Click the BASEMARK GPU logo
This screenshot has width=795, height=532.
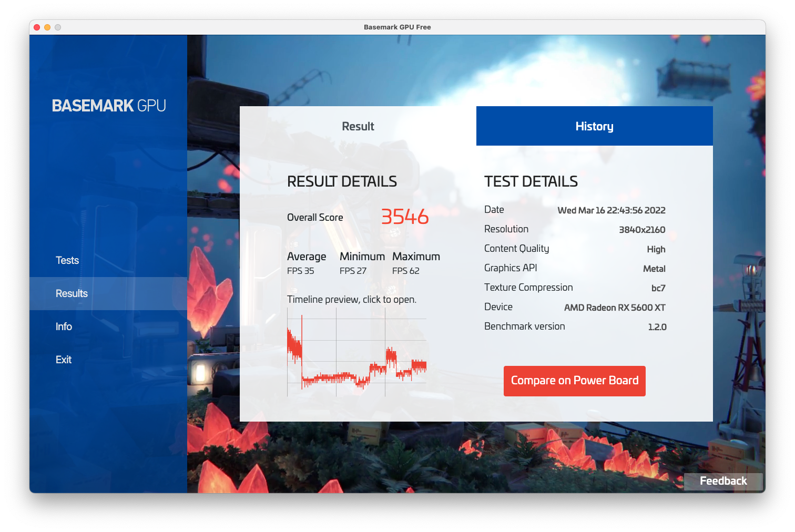click(x=109, y=106)
